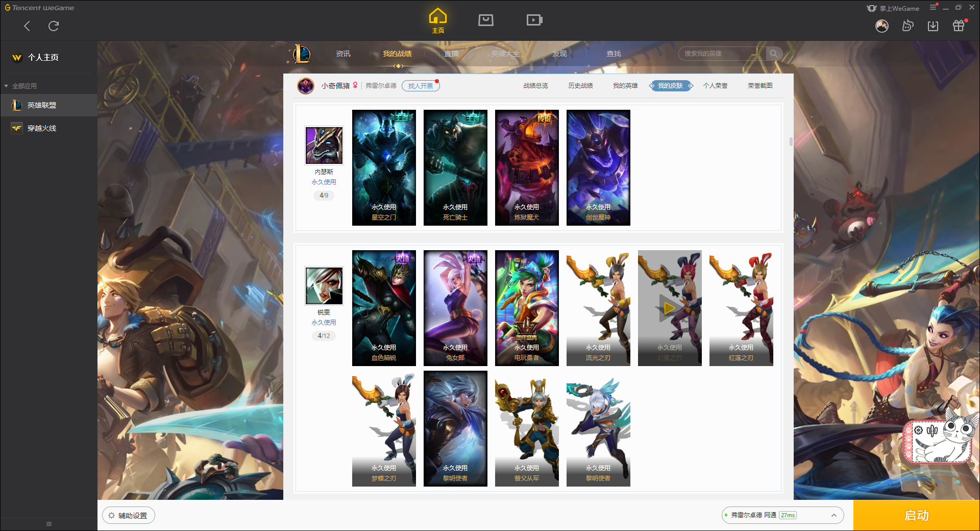Open the duck mascot icon at top right
Screen dimensions: 980x531
908,26
